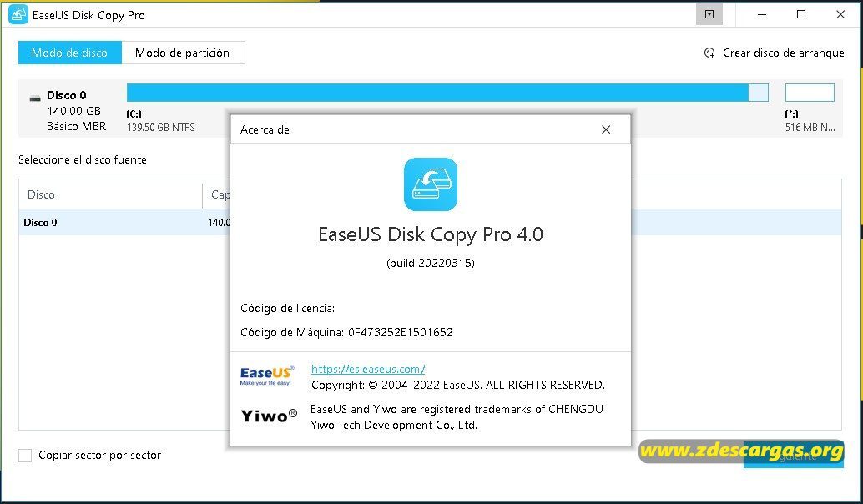Click the Código de licencia label
This screenshot has width=863, height=504.
click(287, 308)
